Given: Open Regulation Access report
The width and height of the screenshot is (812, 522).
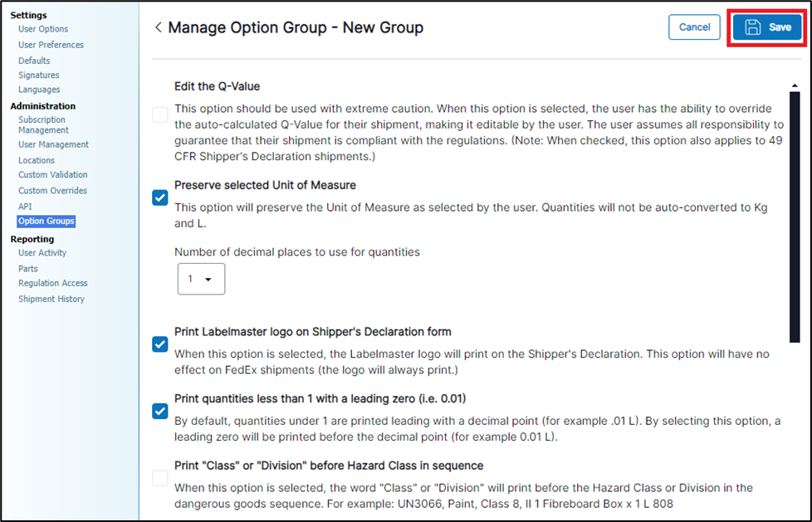Looking at the screenshot, I should click(52, 283).
